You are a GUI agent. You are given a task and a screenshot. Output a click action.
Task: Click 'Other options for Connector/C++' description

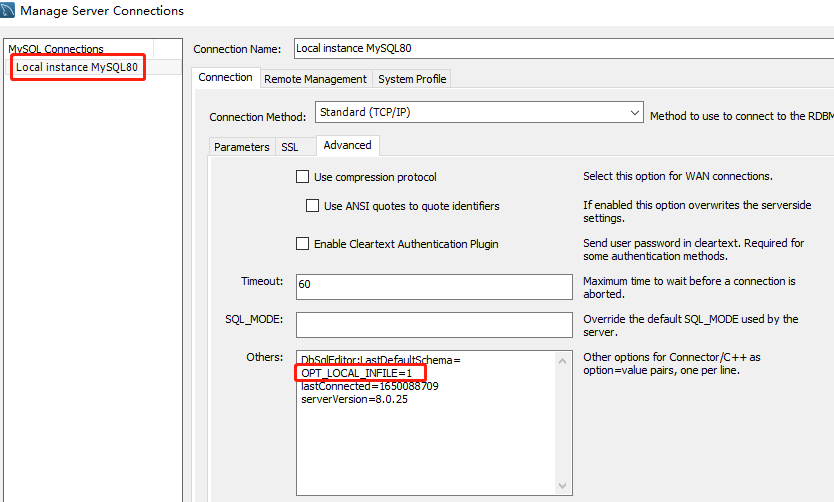tap(671, 364)
